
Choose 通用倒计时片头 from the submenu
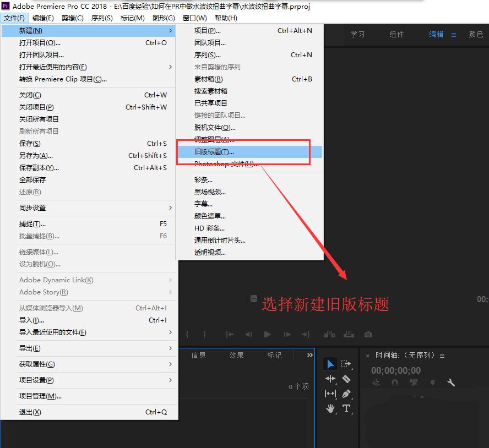[x=249, y=241]
